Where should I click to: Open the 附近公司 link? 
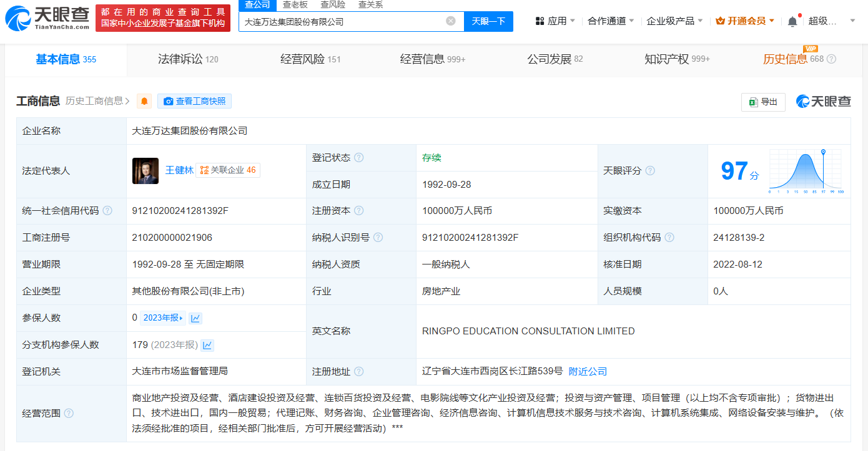[x=588, y=372]
